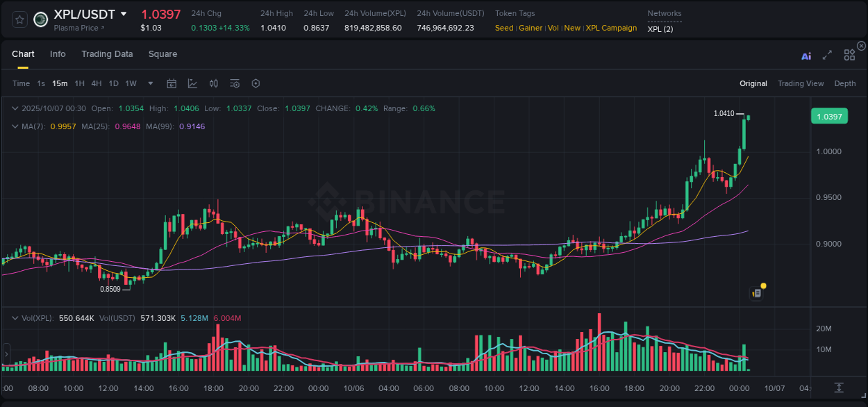Select the 15m timeframe interval

[x=60, y=83]
